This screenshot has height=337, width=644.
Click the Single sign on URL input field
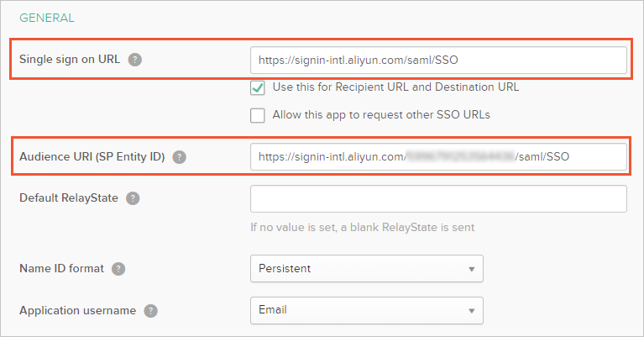click(x=438, y=60)
